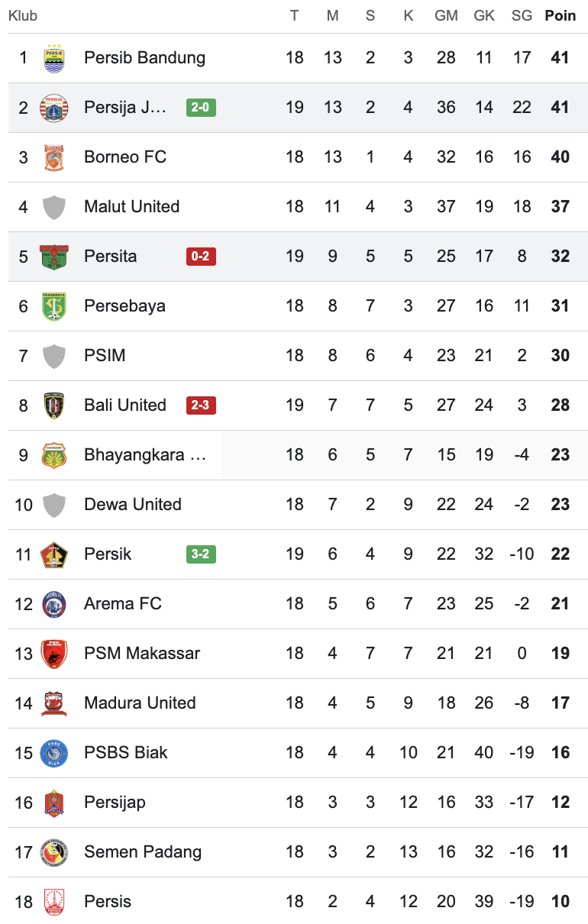The image size is (588, 924).
Task: Click the Borneo FC club logo
Action: point(54,157)
